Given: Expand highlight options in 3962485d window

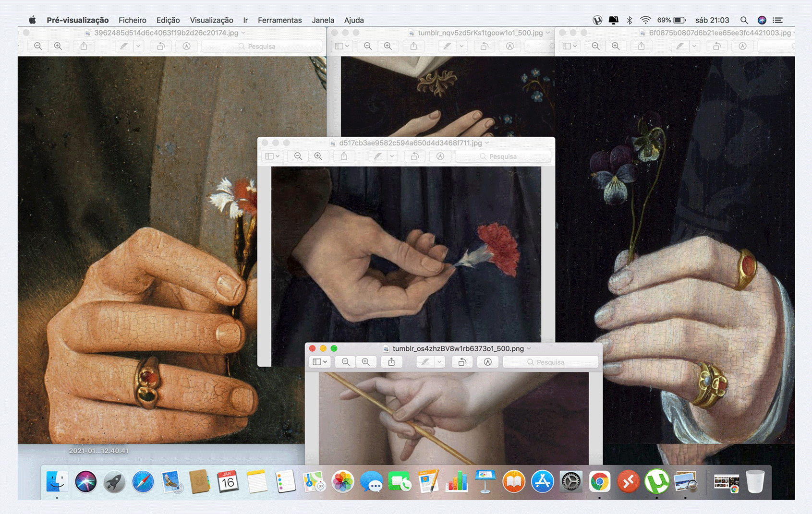Looking at the screenshot, I should pyautogui.click(x=138, y=46).
